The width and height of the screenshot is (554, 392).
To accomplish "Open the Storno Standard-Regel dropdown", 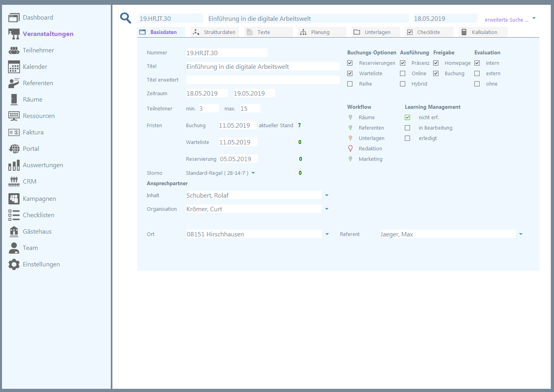I will (x=253, y=173).
